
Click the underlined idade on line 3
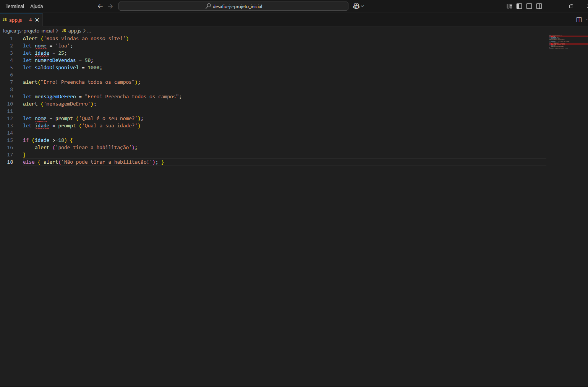[42, 53]
